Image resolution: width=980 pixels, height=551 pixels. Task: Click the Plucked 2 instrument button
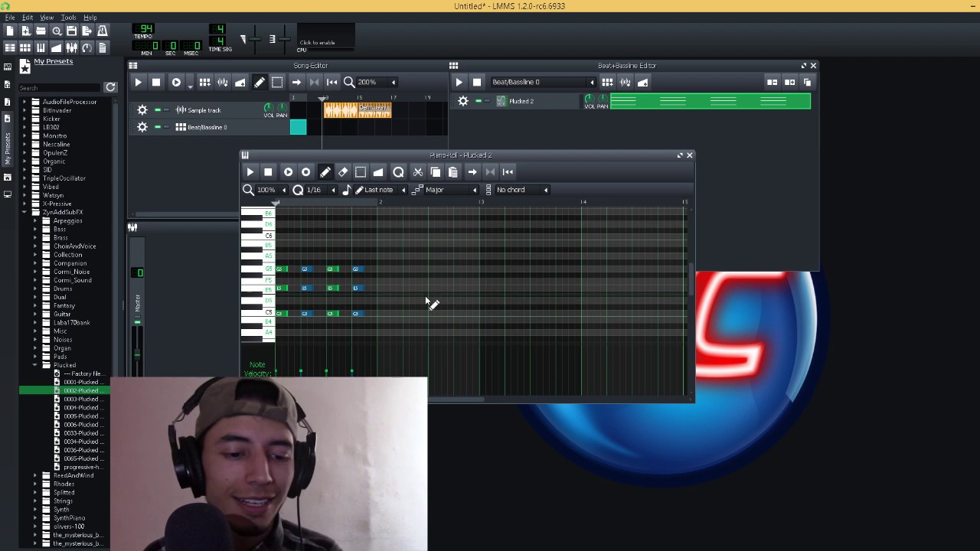click(x=539, y=101)
